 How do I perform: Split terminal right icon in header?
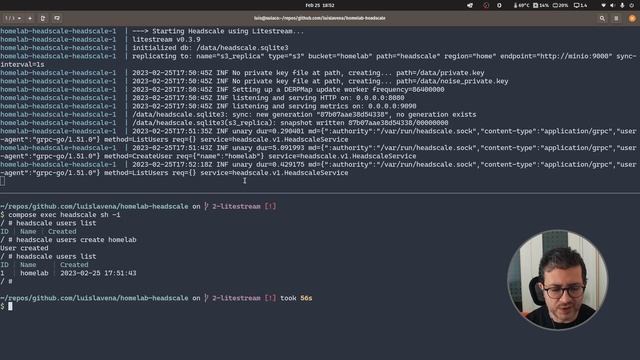coord(43,18)
